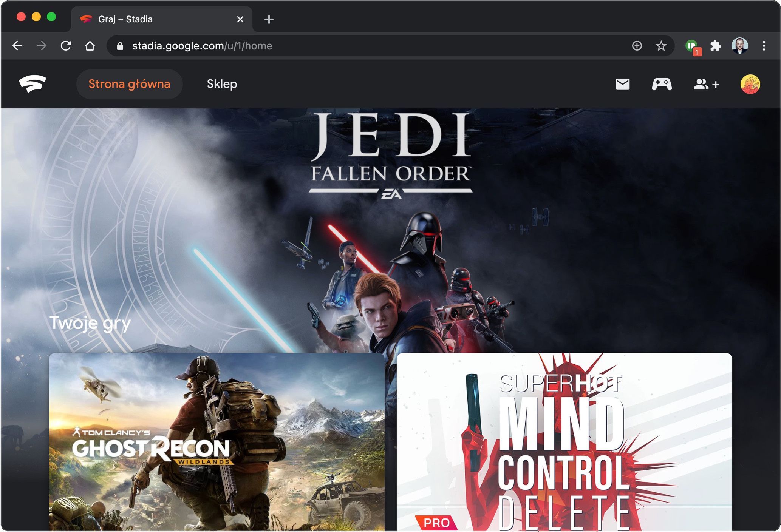The width and height of the screenshot is (781, 532).
Task: Open Chrome profile picture menu
Action: coord(739,46)
